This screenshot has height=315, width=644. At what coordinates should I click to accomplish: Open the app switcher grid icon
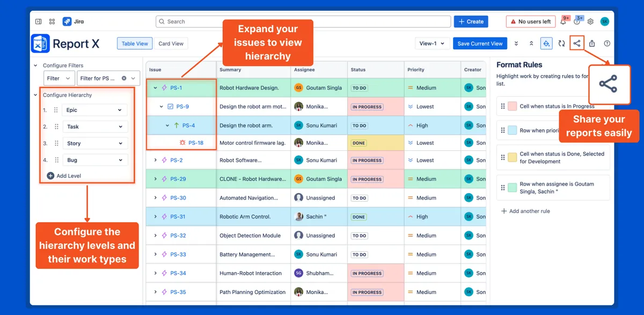point(52,21)
